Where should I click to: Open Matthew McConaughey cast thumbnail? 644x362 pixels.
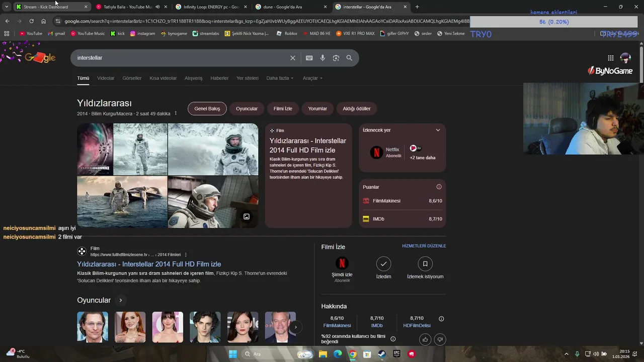(93, 327)
